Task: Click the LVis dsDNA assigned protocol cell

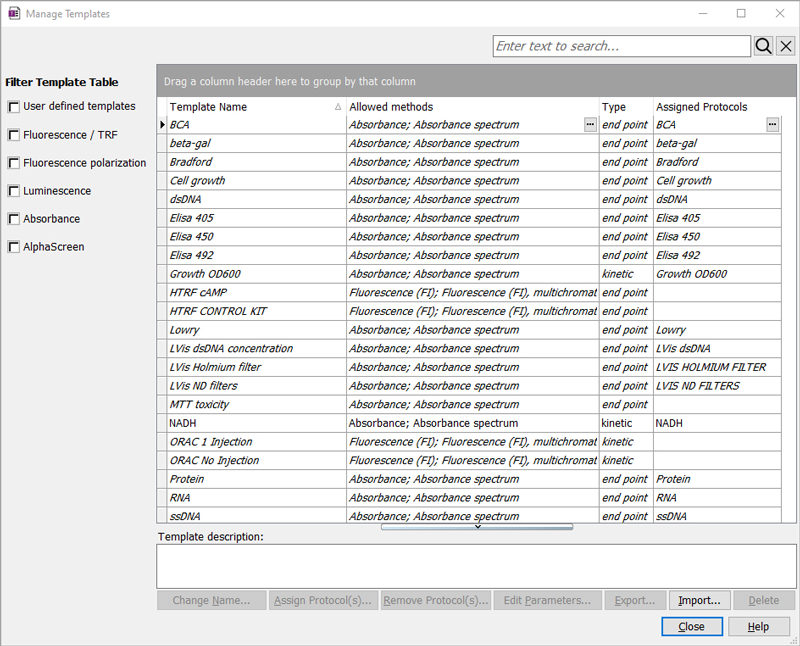Action: [x=717, y=349]
